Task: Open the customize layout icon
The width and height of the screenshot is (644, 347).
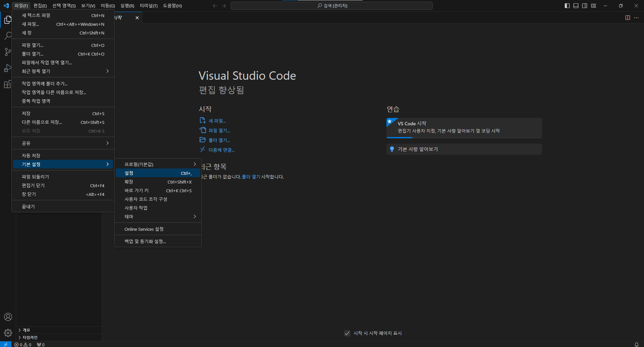Action: point(594,6)
